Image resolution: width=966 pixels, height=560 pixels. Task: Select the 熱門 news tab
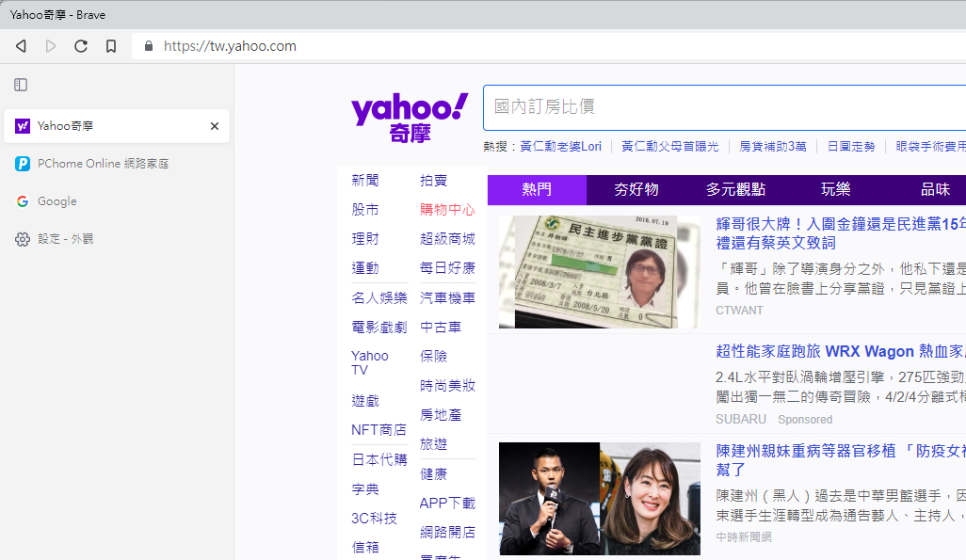pyautogui.click(x=537, y=190)
